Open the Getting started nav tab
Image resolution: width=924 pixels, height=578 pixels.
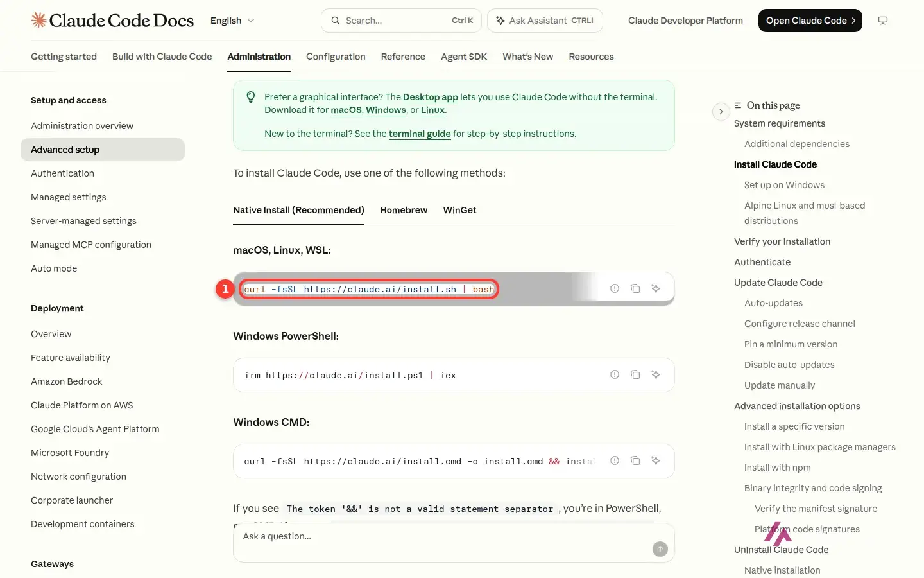tap(64, 57)
